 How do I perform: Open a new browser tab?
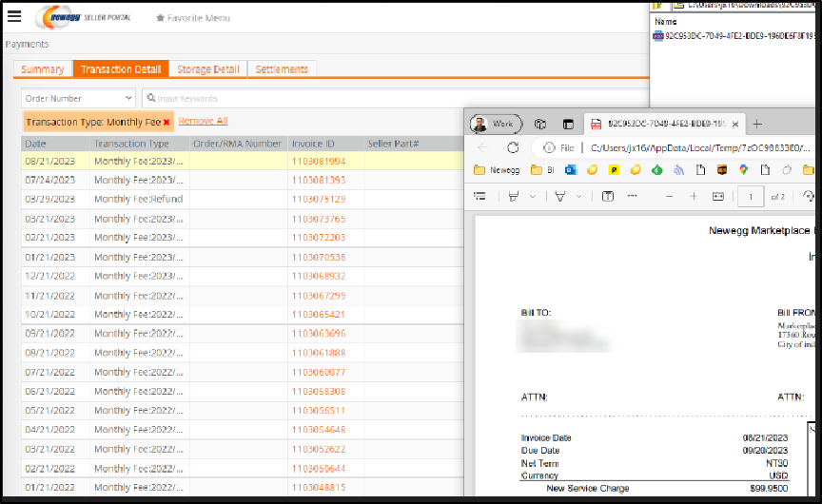757,125
